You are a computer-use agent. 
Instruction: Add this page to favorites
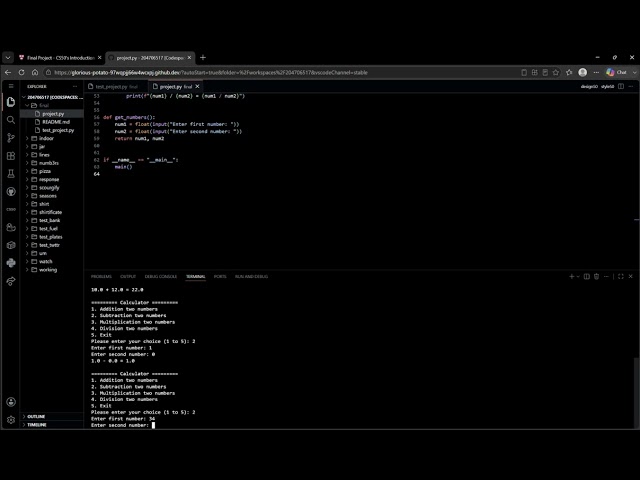pos(556,72)
